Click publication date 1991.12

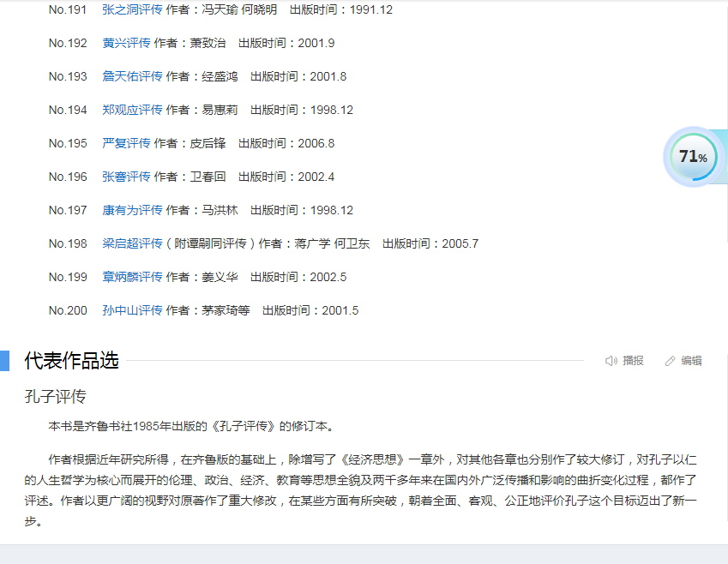click(x=371, y=9)
